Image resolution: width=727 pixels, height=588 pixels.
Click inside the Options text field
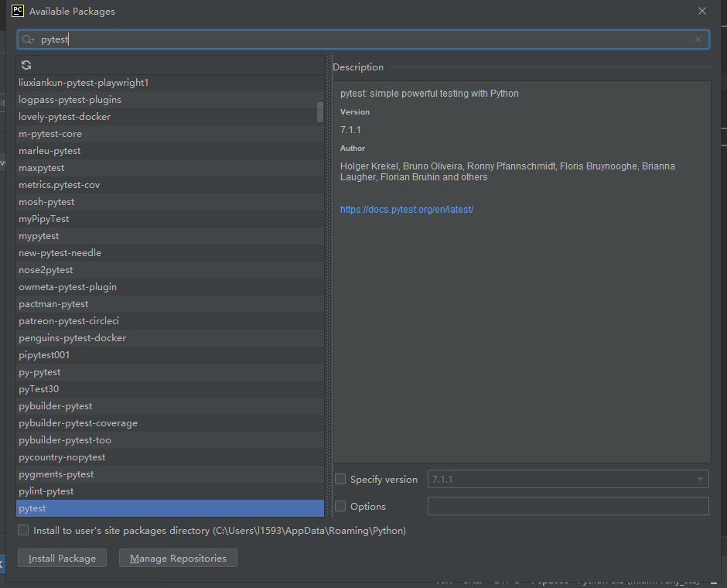point(568,506)
